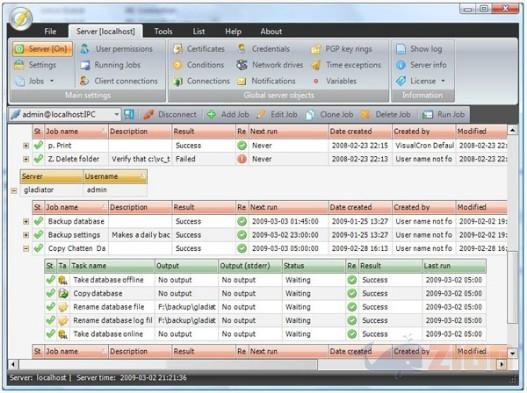The height and width of the screenshot is (393, 527).
Task: Click the Take database offline task icon
Action: (63, 280)
